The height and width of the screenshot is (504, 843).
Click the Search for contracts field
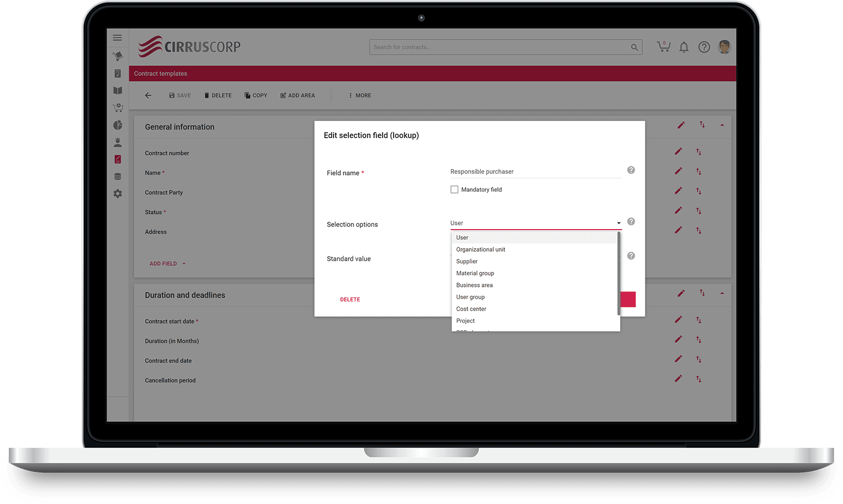pos(501,47)
